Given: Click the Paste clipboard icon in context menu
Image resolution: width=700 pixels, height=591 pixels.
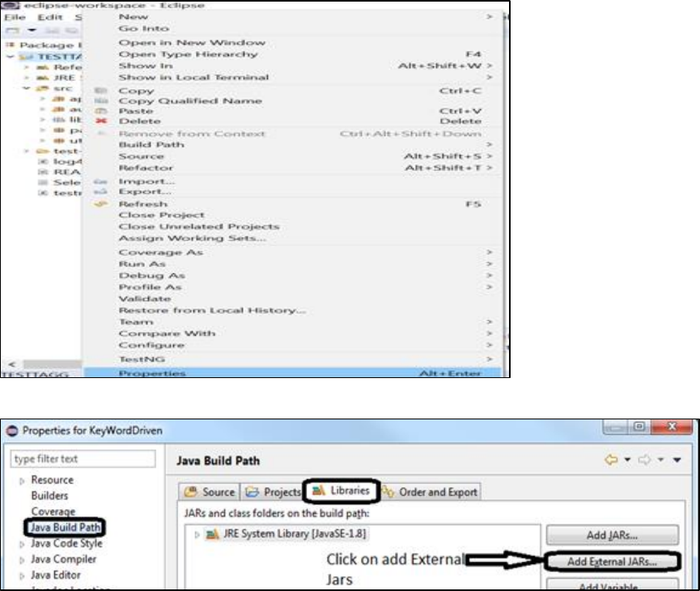Looking at the screenshot, I should click(101, 111).
